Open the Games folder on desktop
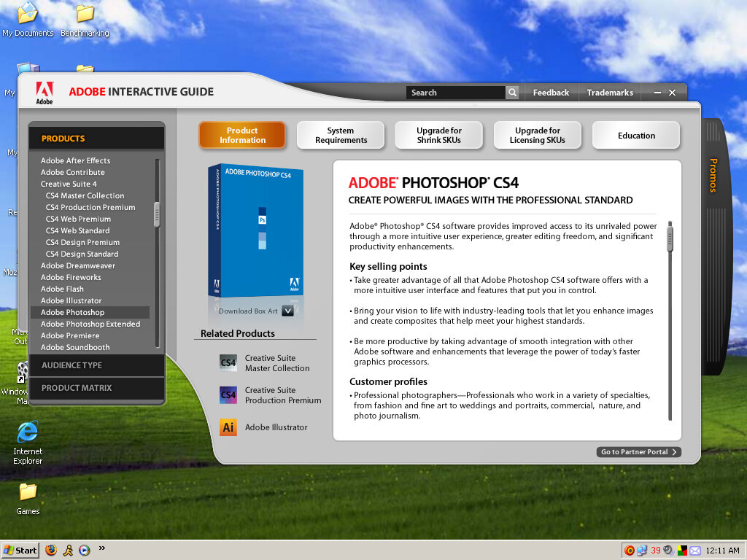 click(28, 499)
